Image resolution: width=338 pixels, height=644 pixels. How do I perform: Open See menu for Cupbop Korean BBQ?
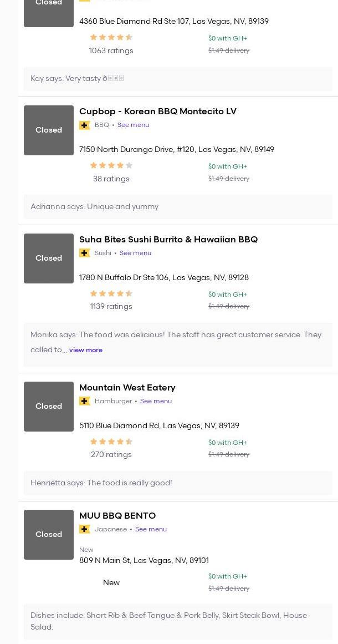tap(133, 125)
